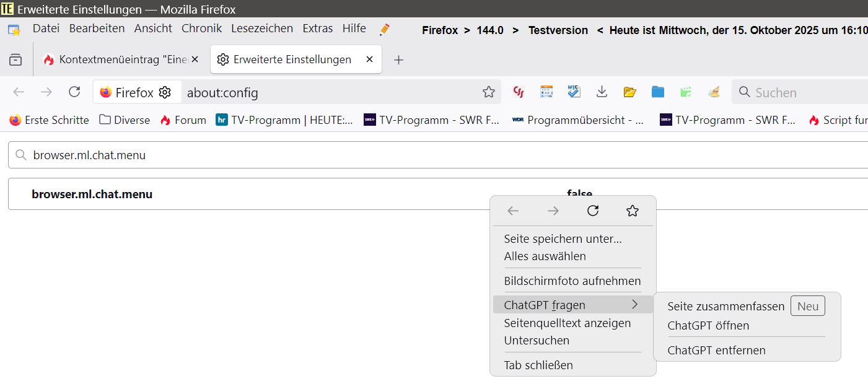Reload the page from the navigation toolbar
Viewport: 868px width, 389px height.
(74, 92)
